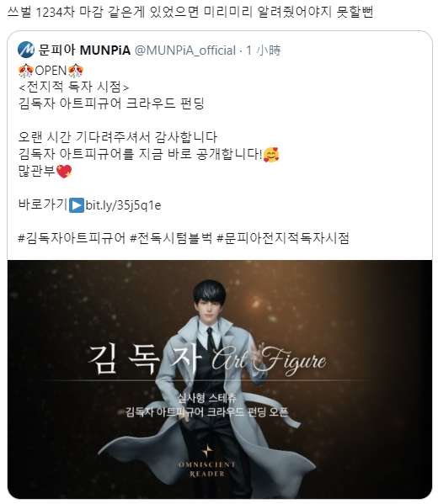
Task: Click the blue play arrow emoji before the link
Action: click(x=77, y=205)
